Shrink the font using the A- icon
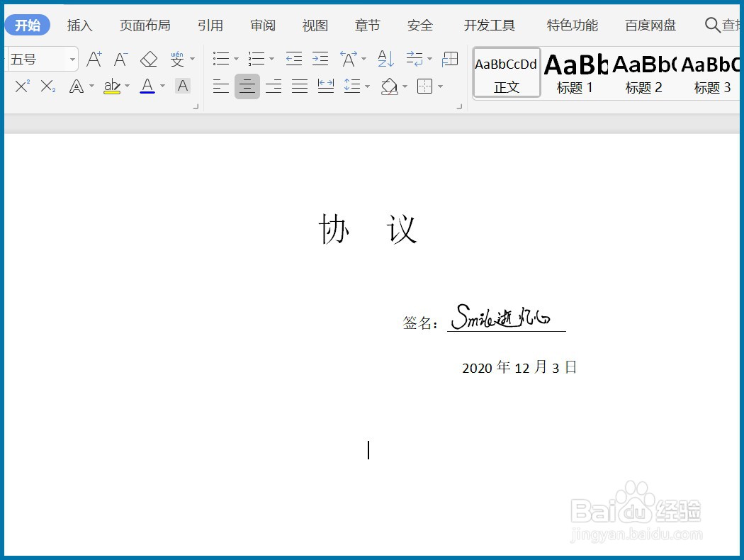The width and height of the screenshot is (744, 560). 120,60
